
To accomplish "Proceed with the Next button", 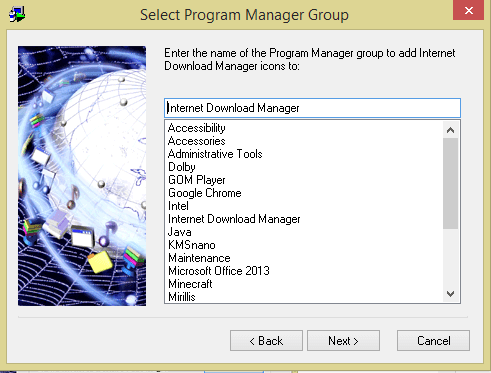I will [343, 341].
